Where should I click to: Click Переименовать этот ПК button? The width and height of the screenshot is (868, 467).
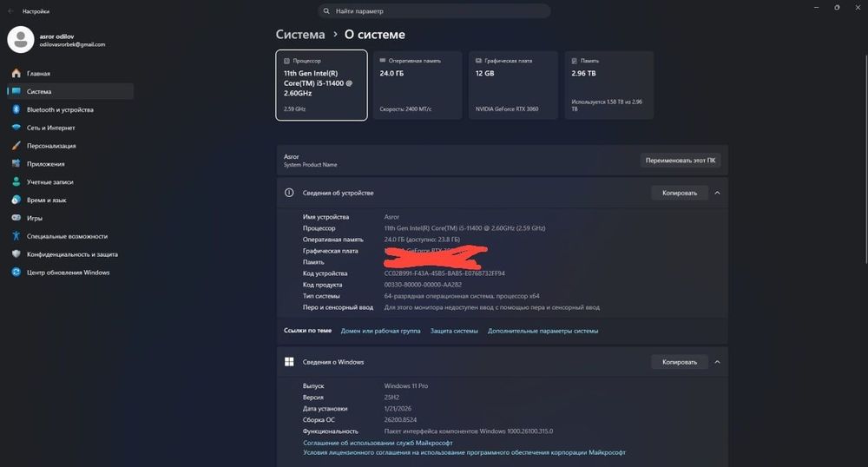681,161
